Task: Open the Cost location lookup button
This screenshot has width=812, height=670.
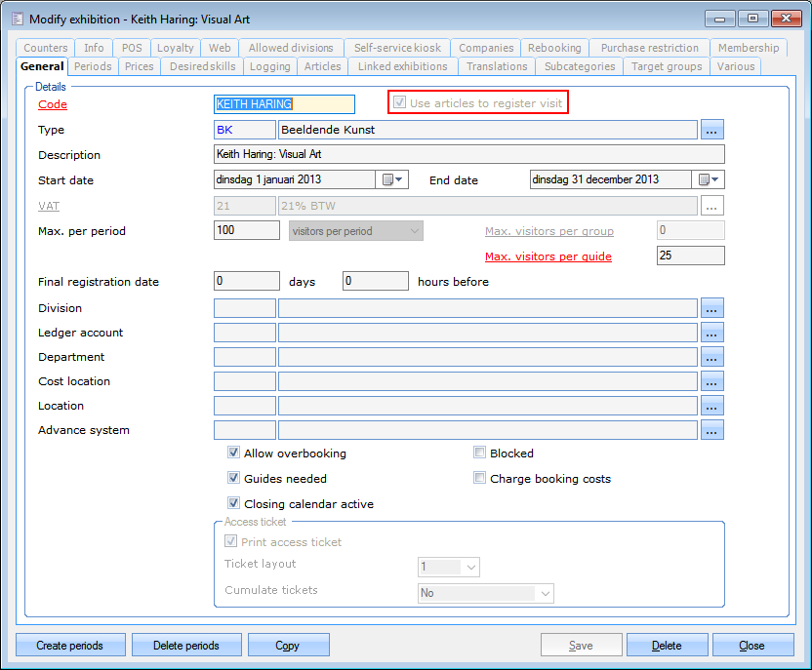Action: pos(711,381)
